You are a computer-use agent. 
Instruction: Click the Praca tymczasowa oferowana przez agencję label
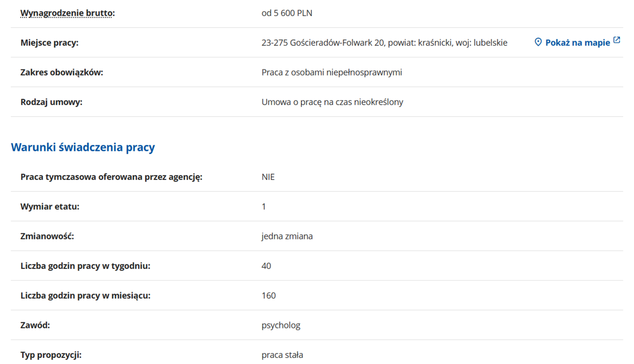(111, 177)
